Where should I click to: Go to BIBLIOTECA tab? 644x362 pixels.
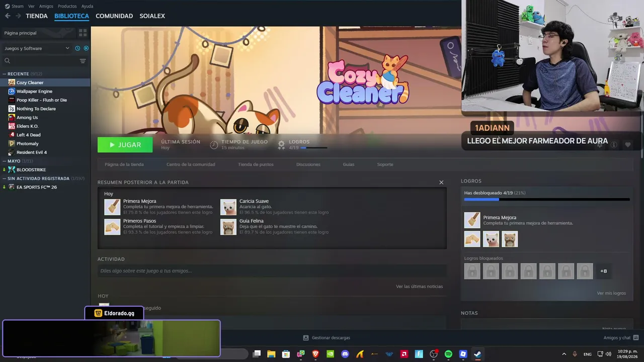71,16
